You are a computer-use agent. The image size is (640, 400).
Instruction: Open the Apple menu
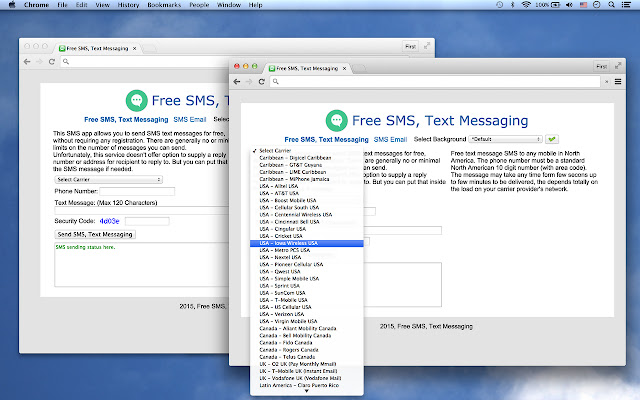[x=12, y=5]
